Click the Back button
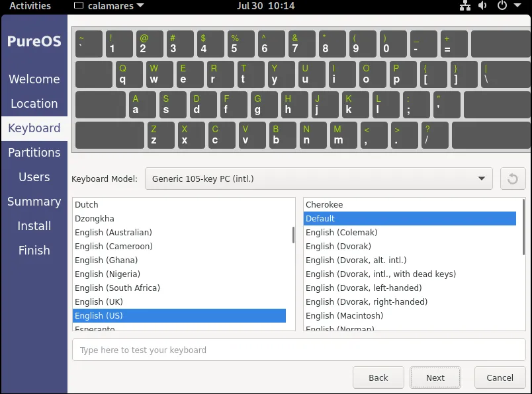The height and width of the screenshot is (394, 532). 378,377
